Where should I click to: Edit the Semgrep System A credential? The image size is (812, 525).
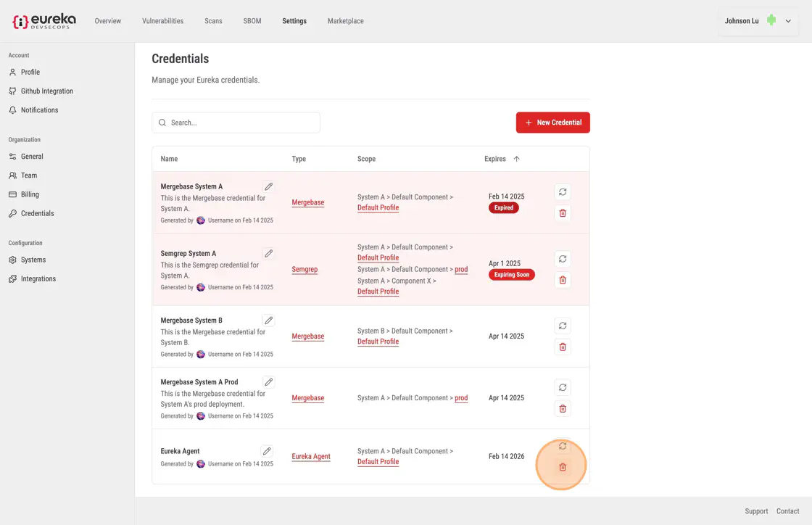(268, 254)
